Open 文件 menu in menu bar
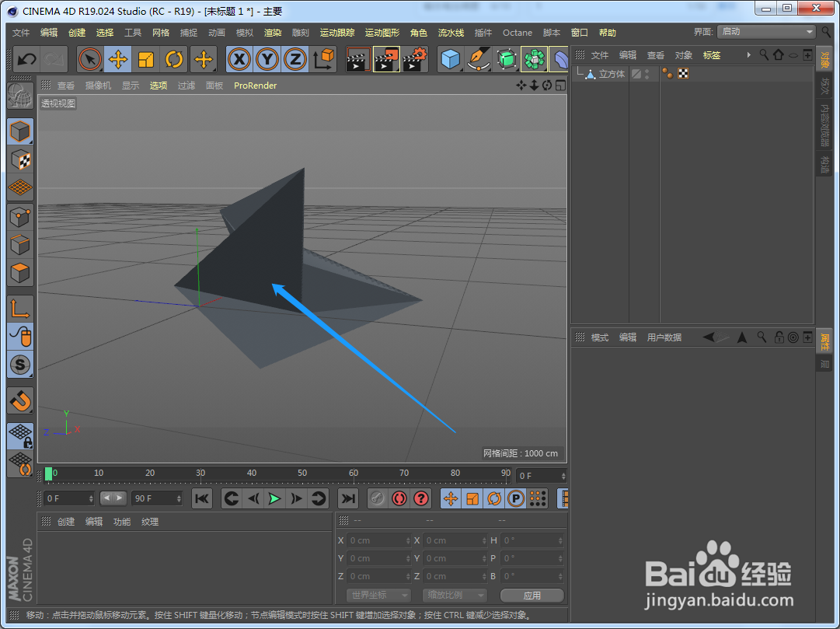This screenshot has width=840, height=629. coord(21,33)
